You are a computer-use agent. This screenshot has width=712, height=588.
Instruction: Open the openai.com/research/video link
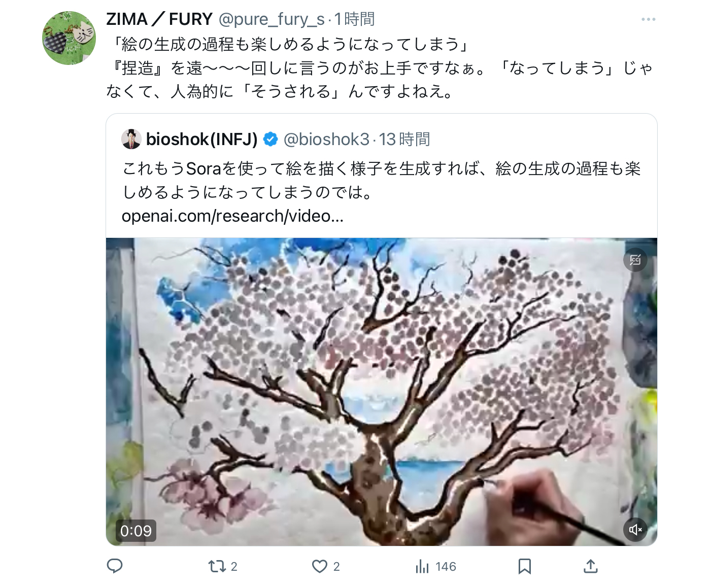point(233,216)
